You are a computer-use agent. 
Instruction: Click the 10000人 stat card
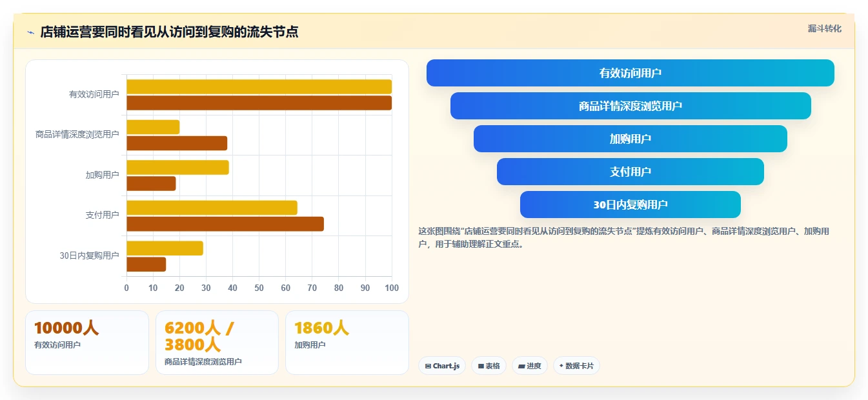87,343
